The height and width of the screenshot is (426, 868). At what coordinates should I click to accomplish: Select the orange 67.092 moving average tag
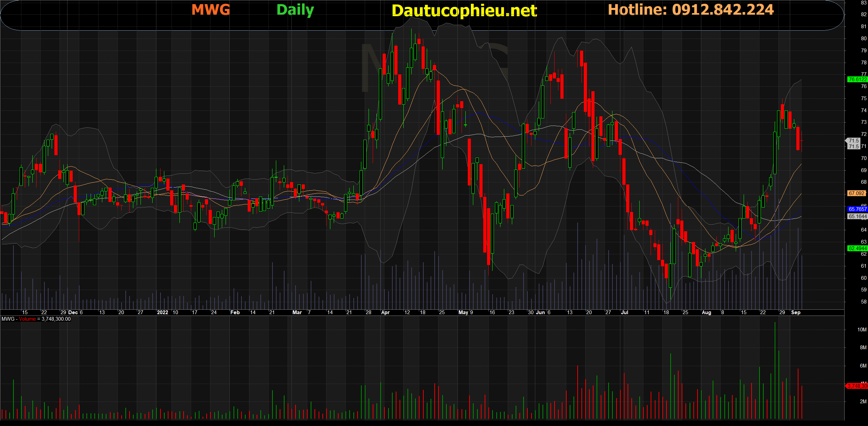(x=856, y=193)
